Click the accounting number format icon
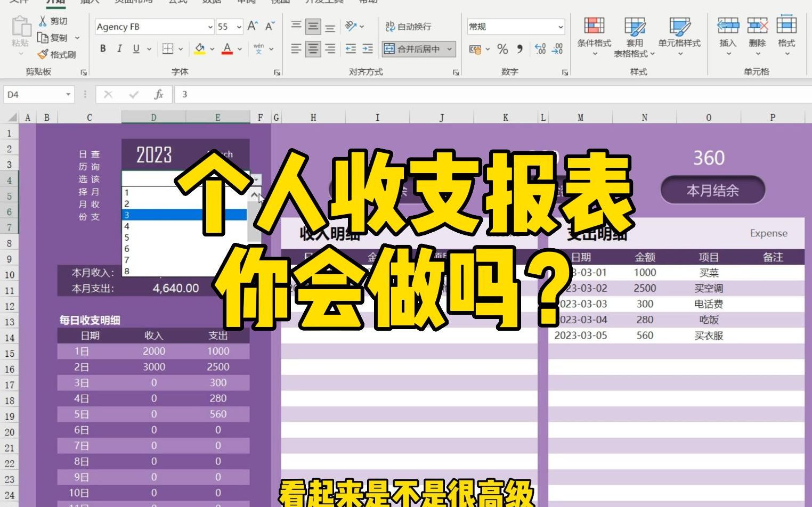 coord(475,50)
